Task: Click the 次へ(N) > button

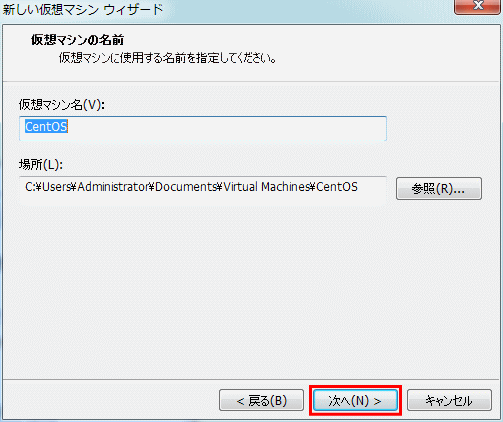Action: [x=355, y=400]
